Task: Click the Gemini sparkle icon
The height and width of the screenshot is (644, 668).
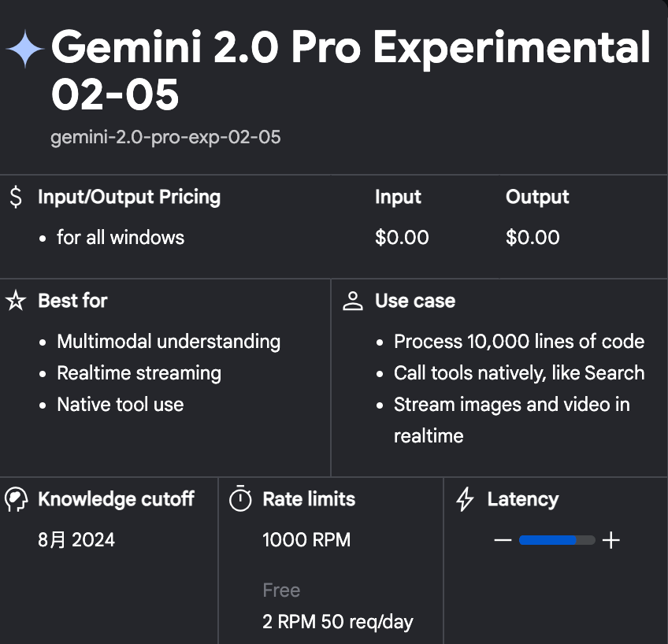Action: click(24, 49)
